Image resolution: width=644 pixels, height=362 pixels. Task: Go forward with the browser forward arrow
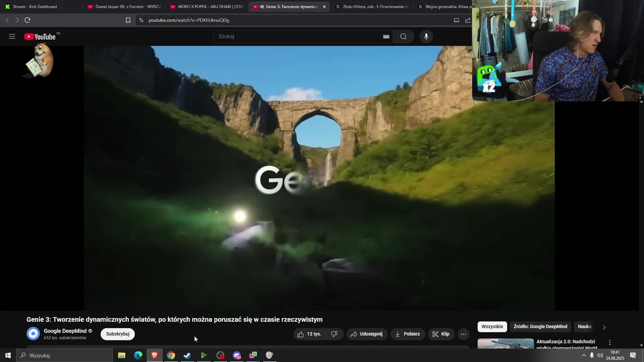17,20
